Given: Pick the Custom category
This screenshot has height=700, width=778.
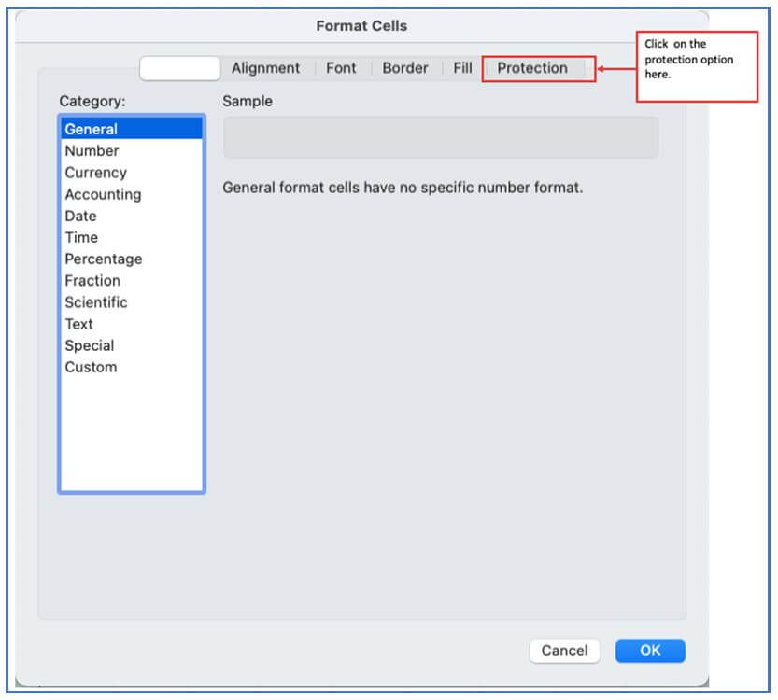Looking at the screenshot, I should coord(132,368).
